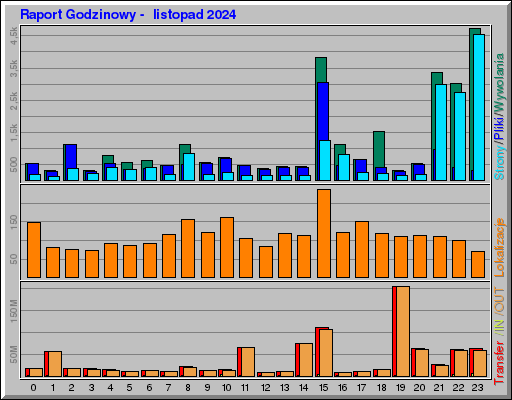Select the cyan Strony bar at hour 8
The width and height of the screenshot is (512, 400).
pyautogui.click(x=189, y=167)
